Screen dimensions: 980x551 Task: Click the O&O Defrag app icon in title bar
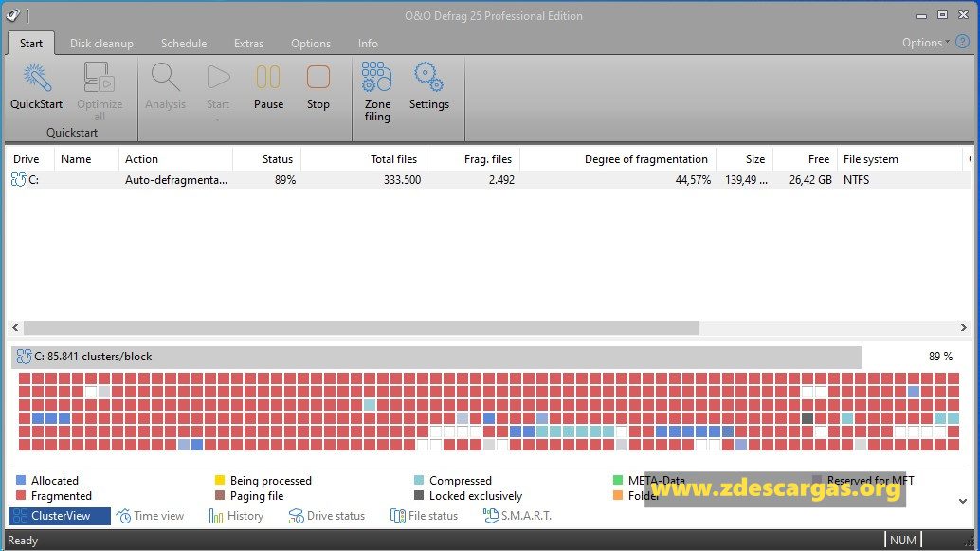[x=12, y=15]
